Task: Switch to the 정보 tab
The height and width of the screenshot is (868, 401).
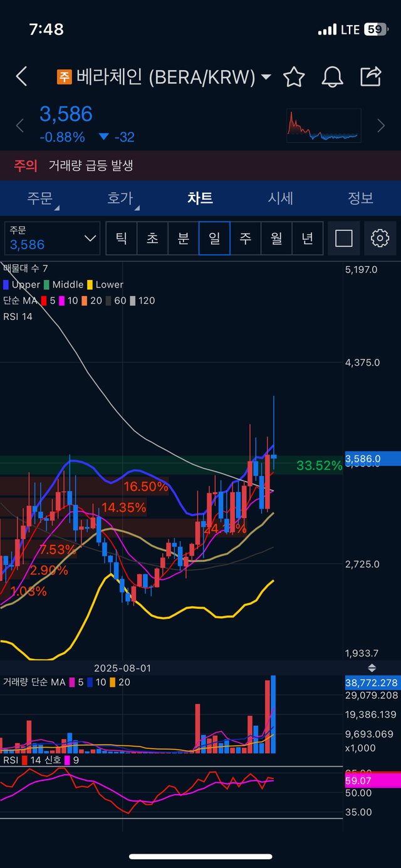Action: tap(361, 199)
